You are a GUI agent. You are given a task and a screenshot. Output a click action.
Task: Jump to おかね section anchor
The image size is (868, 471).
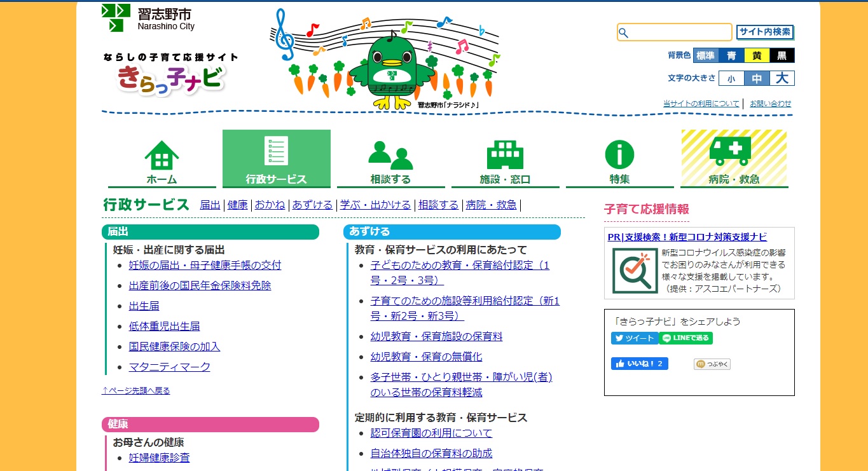(x=270, y=205)
